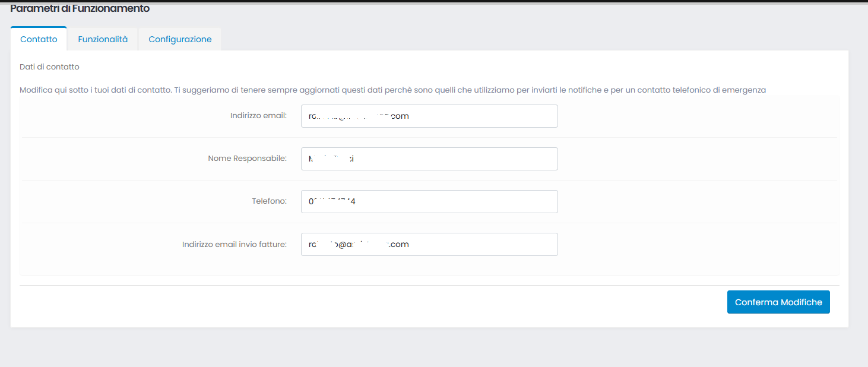Click the 'Nome Responsabile:' label
Screen dimensions: 868x367
(248, 159)
